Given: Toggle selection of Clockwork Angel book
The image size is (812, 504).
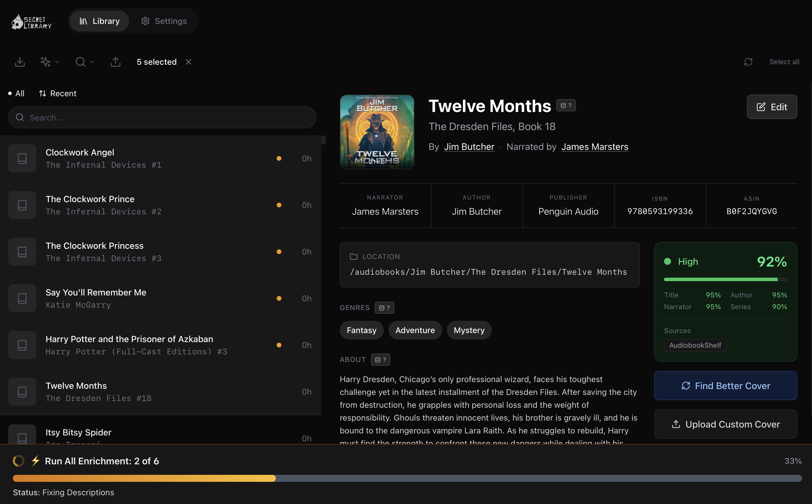Looking at the screenshot, I should click(22, 158).
